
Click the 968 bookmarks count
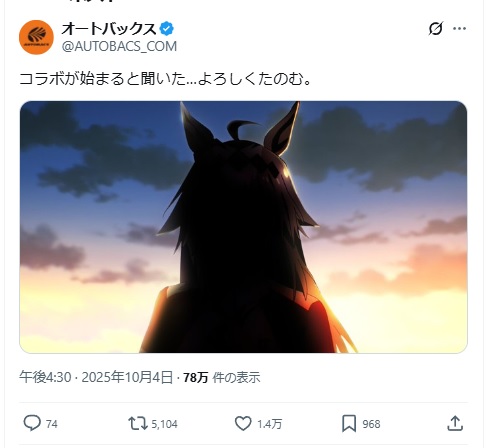pyautogui.click(x=371, y=424)
